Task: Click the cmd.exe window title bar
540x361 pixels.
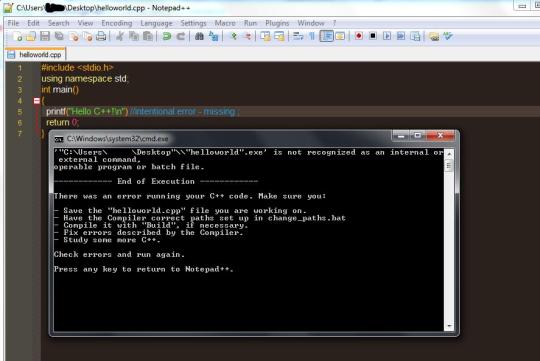Action: [x=220, y=138]
